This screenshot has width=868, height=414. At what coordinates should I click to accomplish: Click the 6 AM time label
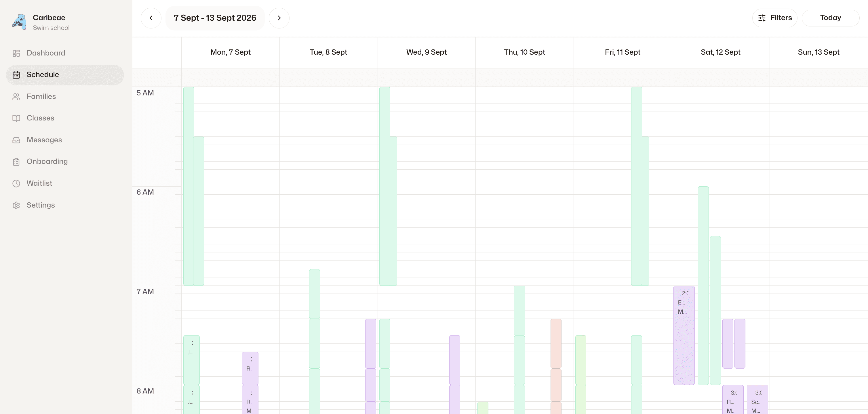pyautogui.click(x=145, y=192)
